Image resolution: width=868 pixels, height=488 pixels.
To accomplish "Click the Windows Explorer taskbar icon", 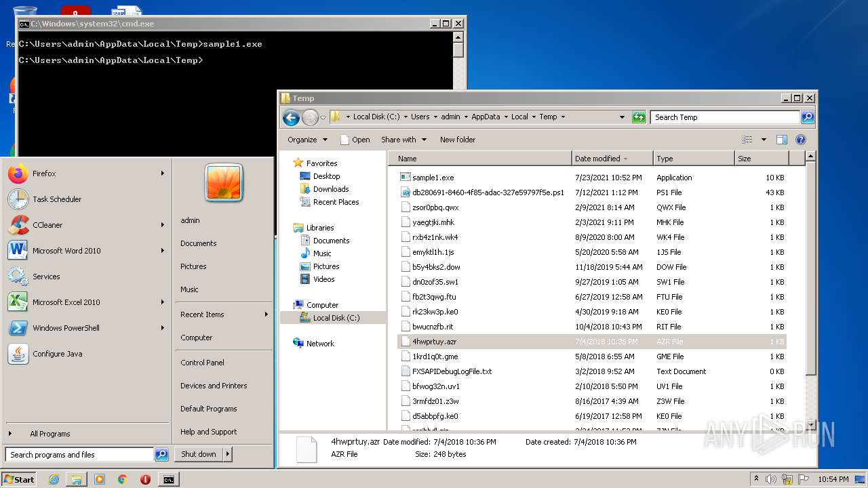I will pyautogui.click(x=77, y=479).
